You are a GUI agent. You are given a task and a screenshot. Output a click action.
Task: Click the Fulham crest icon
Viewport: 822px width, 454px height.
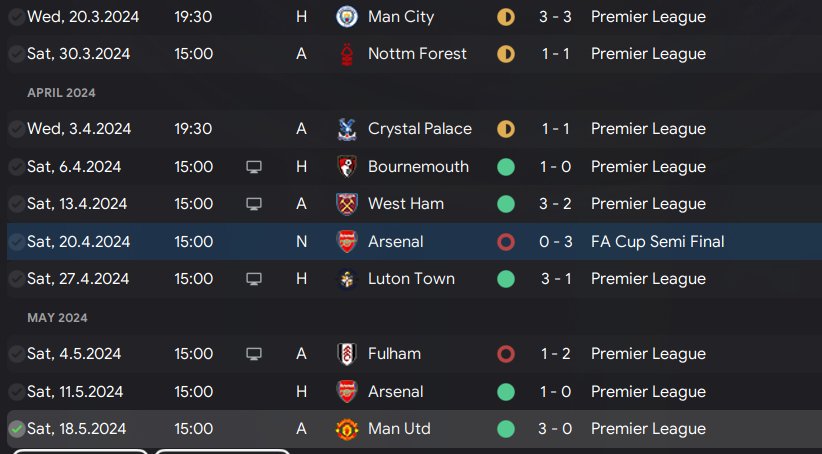point(347,354)
